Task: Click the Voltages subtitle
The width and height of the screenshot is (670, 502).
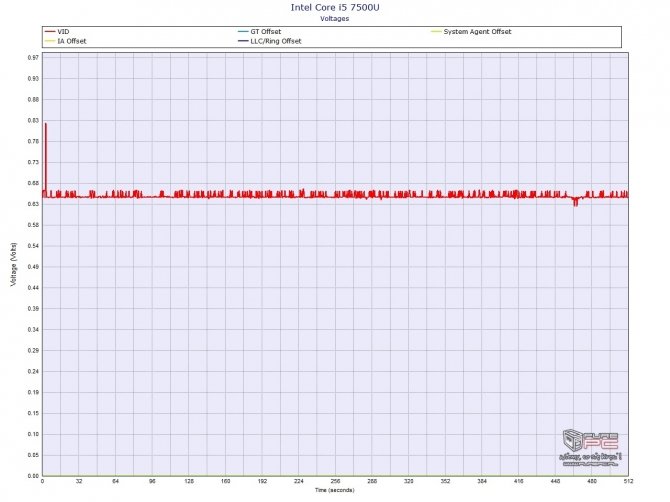Action: coord(335,19)
